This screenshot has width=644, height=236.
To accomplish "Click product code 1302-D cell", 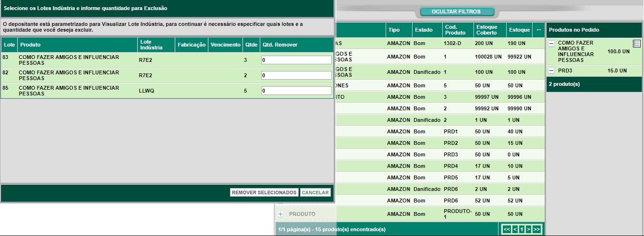I will [453, 43].
